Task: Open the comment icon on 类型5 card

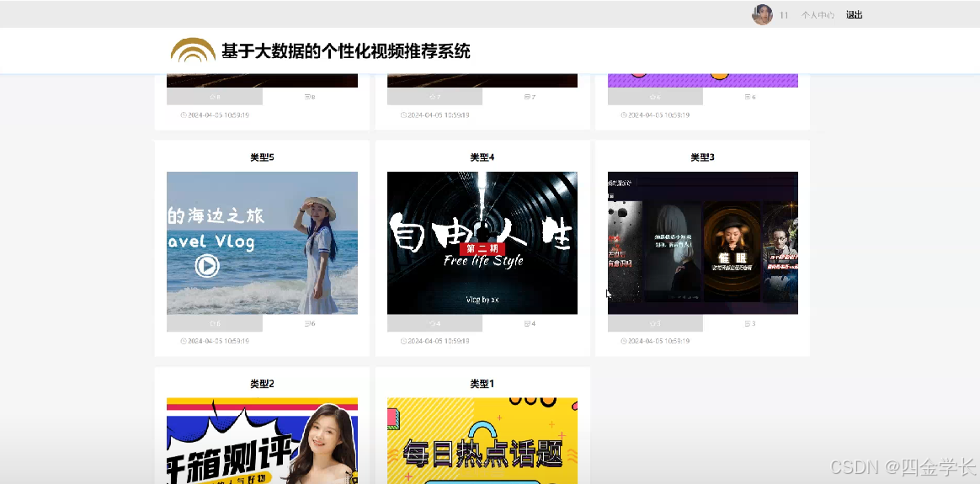Action: coord(306,323)
